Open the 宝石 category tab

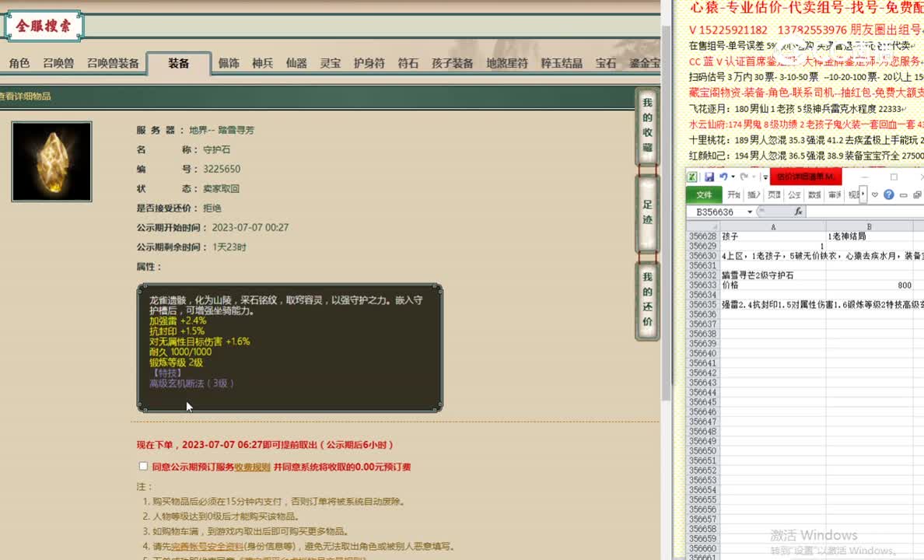click(605, 63)
